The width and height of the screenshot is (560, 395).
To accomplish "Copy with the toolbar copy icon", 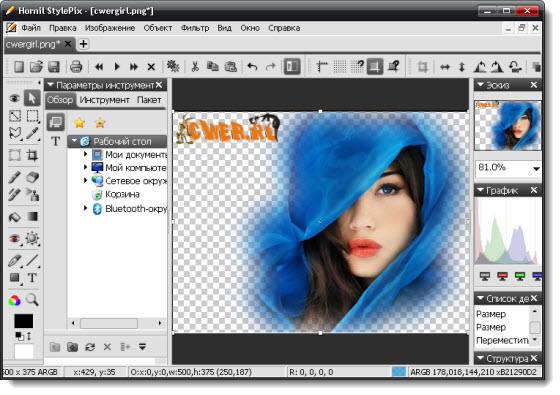I will (x=213, y=67).
